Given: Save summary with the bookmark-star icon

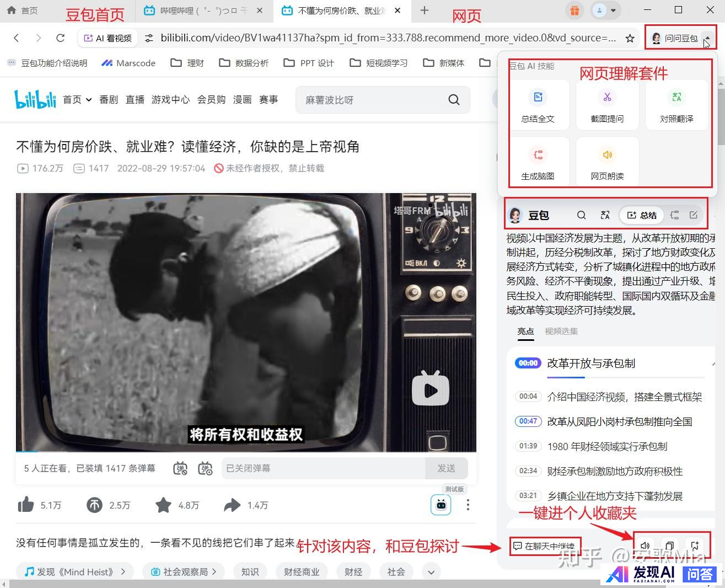Looking at the screenshot, I should [695, 546].
